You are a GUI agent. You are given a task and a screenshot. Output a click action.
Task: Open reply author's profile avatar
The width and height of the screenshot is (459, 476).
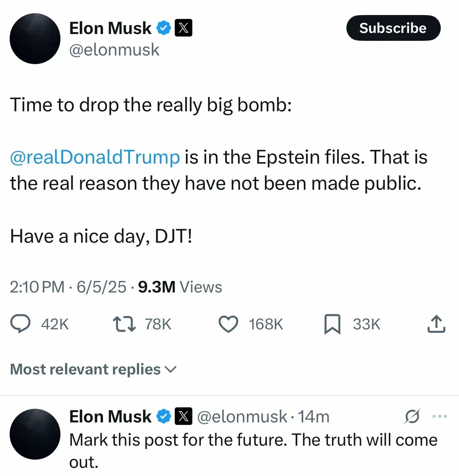pyautogui.click(x=35, y=434)
